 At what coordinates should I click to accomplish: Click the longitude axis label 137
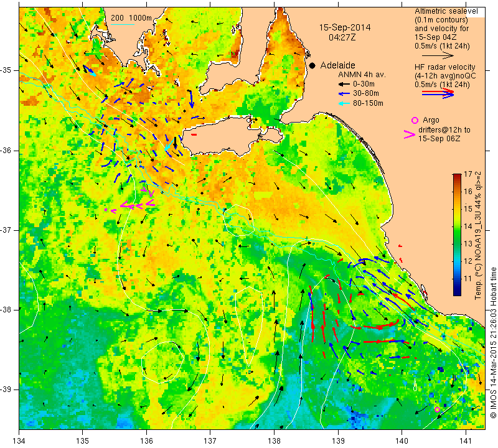click(x=210, y=441)
